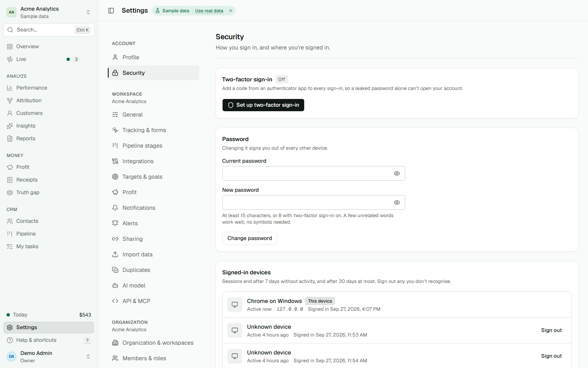The height and width of the screenshot is (368, 588).
Task: Open Profit under Money section
Action: click(49, 167)
